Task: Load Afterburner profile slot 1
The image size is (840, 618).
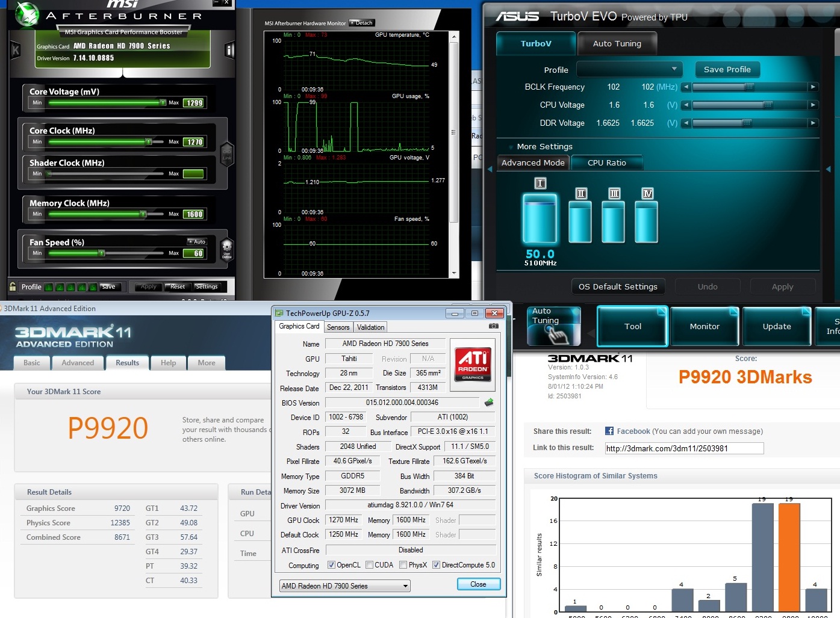Action: tap(49, 287)
